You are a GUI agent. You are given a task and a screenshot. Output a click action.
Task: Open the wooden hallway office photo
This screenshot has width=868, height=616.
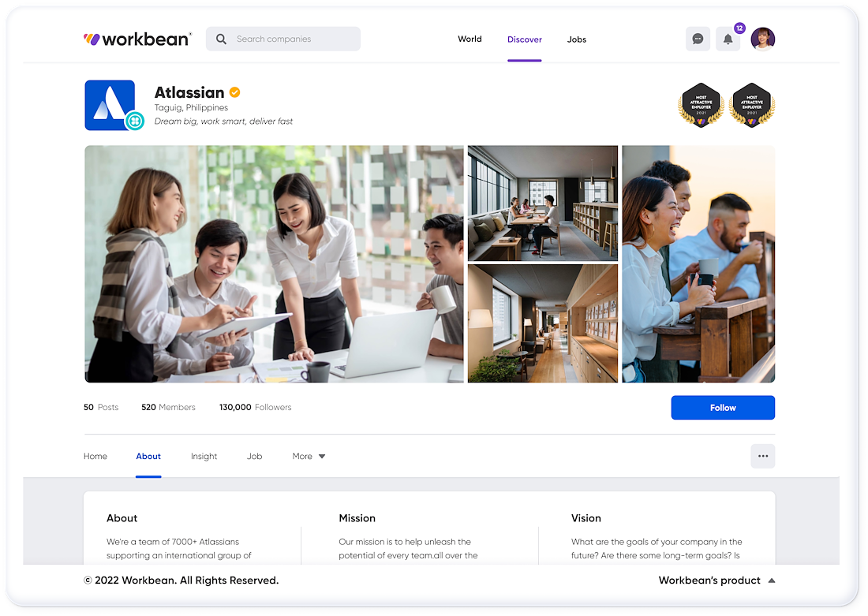click(543, 323)
